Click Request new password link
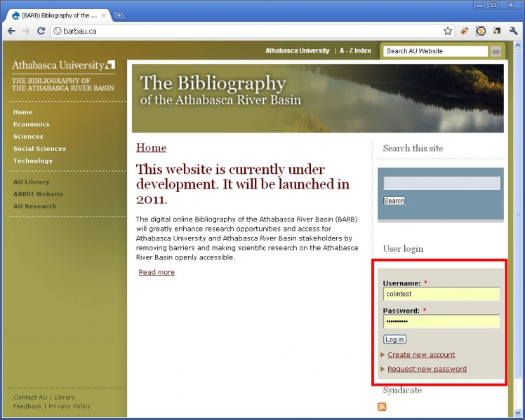Screen dimensions: 525x420 tap(427, 369)
